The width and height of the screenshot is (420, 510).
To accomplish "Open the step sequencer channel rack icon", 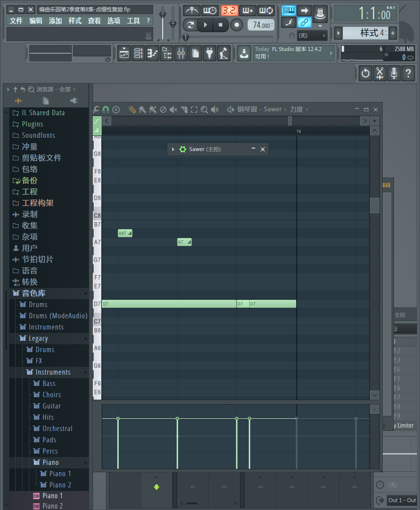I will (x=138, y=53).
